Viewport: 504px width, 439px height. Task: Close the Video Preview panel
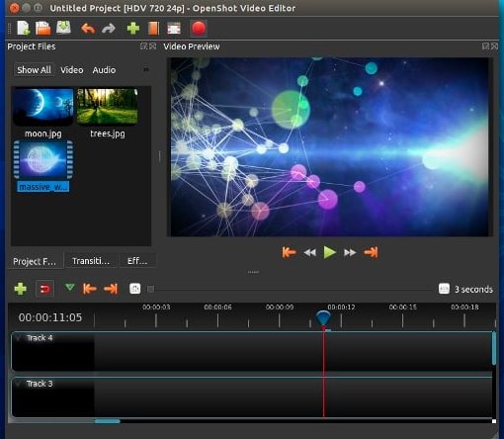[495, 46]
